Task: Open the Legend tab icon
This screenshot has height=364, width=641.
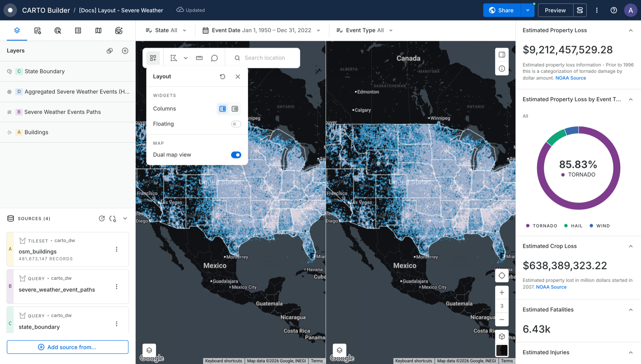Action: [78, 30]
